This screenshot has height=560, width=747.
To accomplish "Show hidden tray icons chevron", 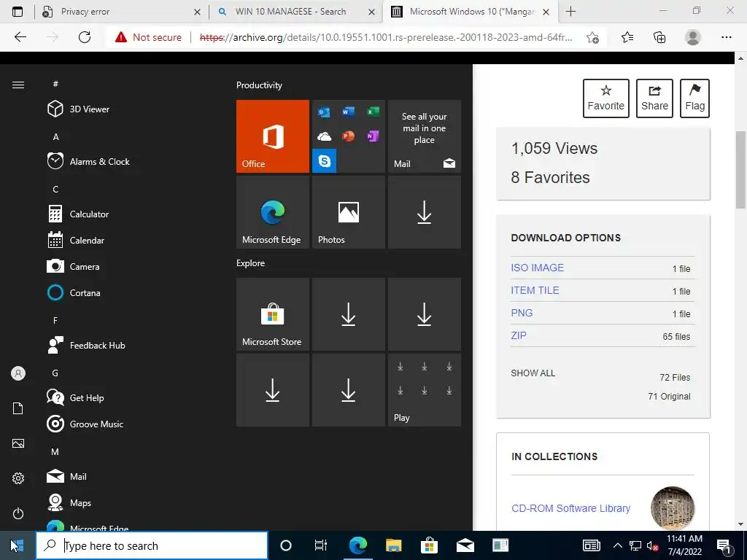I will coord(617,545).
